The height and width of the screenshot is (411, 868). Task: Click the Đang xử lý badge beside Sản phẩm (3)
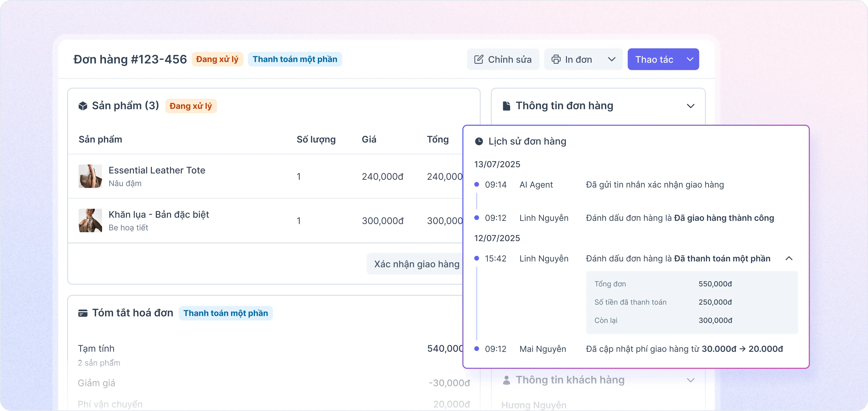[191, 106]
